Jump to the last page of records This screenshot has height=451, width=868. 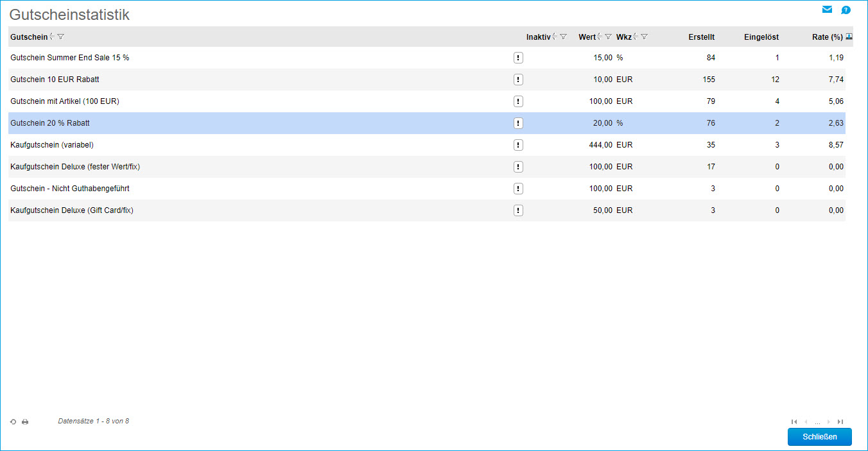840,421
